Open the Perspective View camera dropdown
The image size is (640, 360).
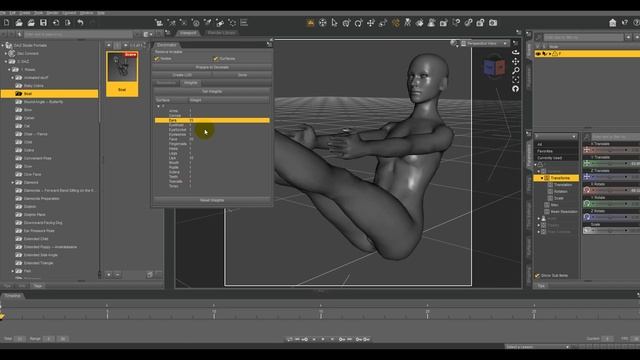click(x=484, y=43)
